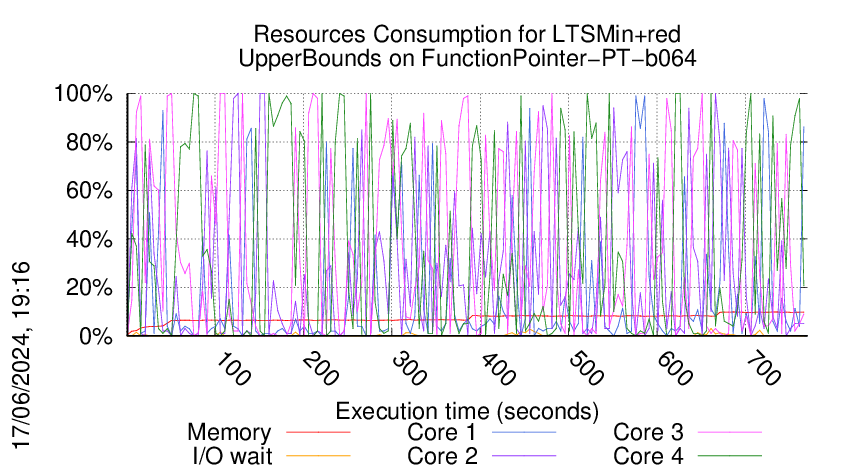The height and width of the screenshot is (475, 850).
Task: Click the 40% y-axis label
Action: [x=89, y=239]
